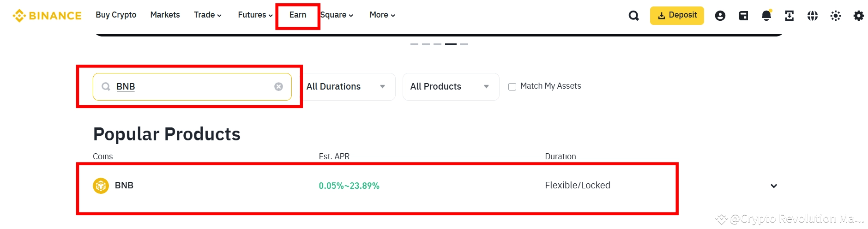Viewport: 868px width, 229px height.
Task: Click the download app icon
Action: [x=789, y=16]
